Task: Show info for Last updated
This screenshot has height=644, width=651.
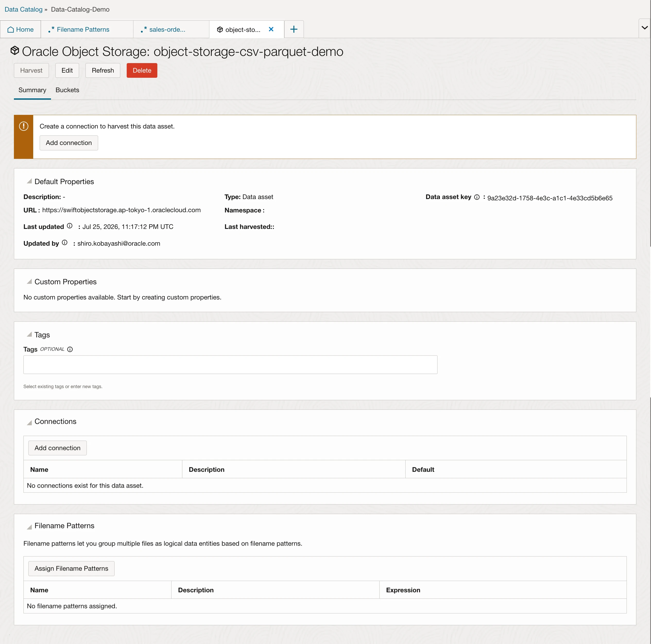Action: 70,226
